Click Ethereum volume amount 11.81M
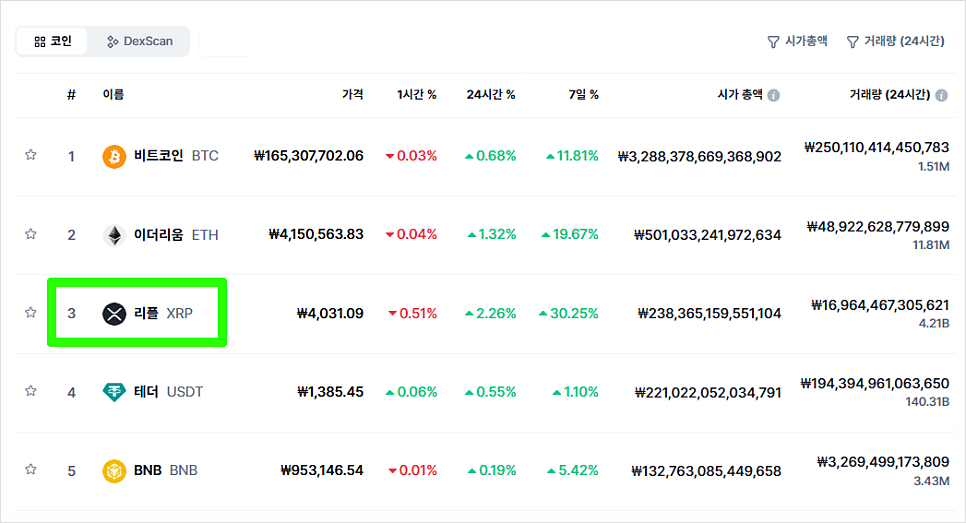This screenshot has height=523, width=966. tap(931, 245)
